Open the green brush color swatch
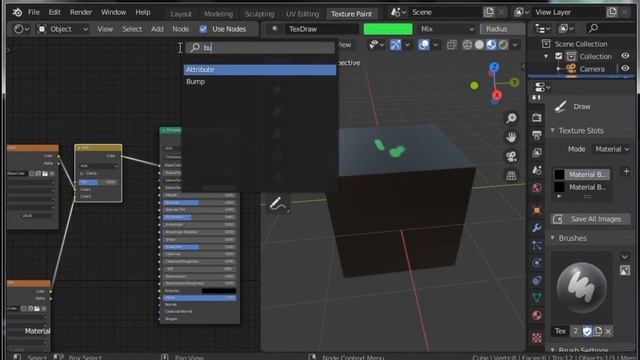Screen dimensions: 640x360 388,29
